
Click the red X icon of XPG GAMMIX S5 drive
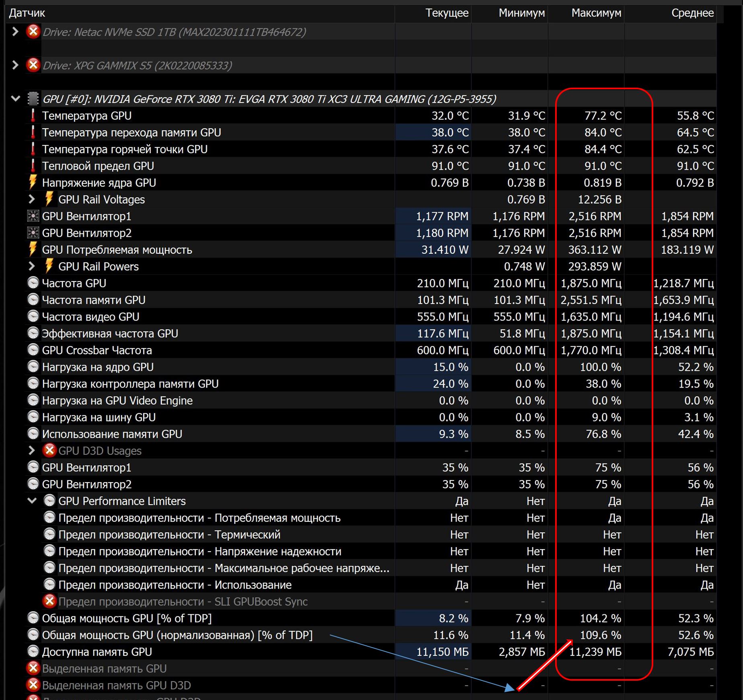pos(33,65)
